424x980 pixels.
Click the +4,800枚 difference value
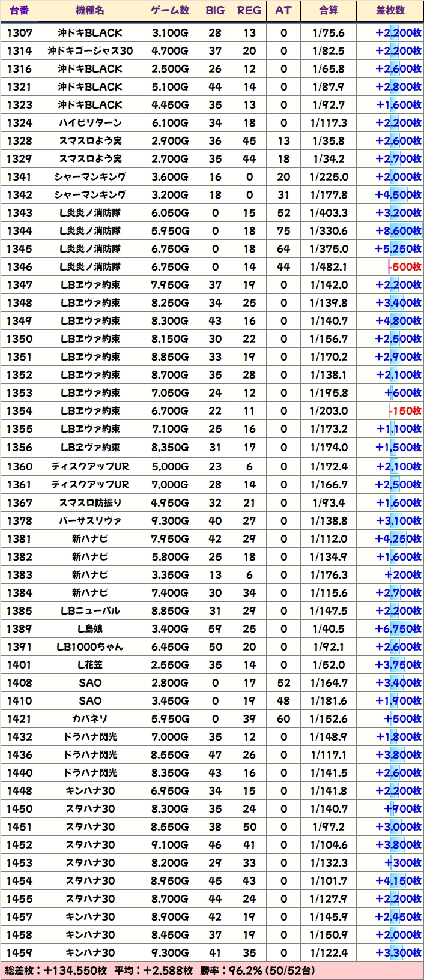point(398,320)
